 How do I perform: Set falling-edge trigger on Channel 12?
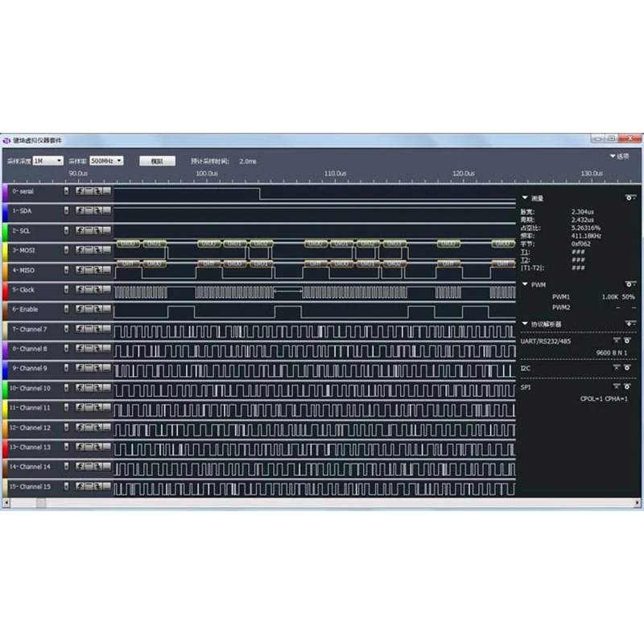(x=97, y=427)
